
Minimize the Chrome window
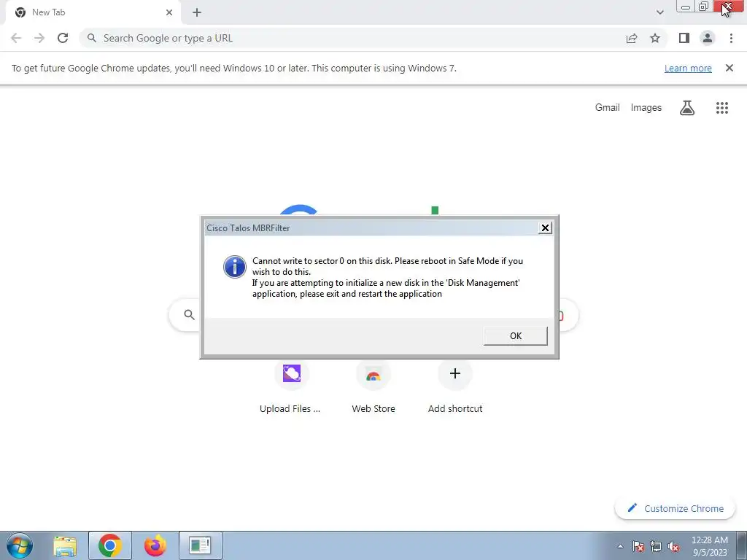click(x=685, y=7)
